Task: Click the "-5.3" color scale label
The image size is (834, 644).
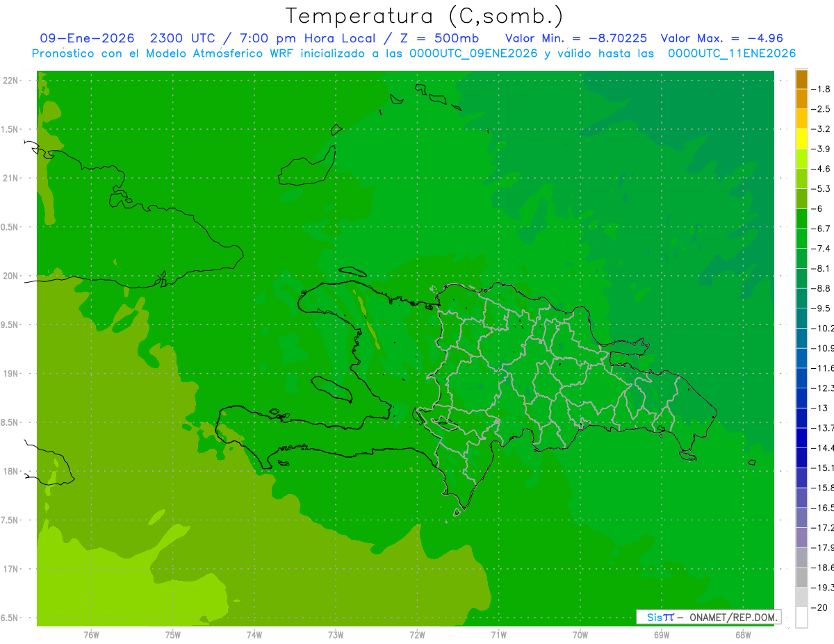Action: 822,188
